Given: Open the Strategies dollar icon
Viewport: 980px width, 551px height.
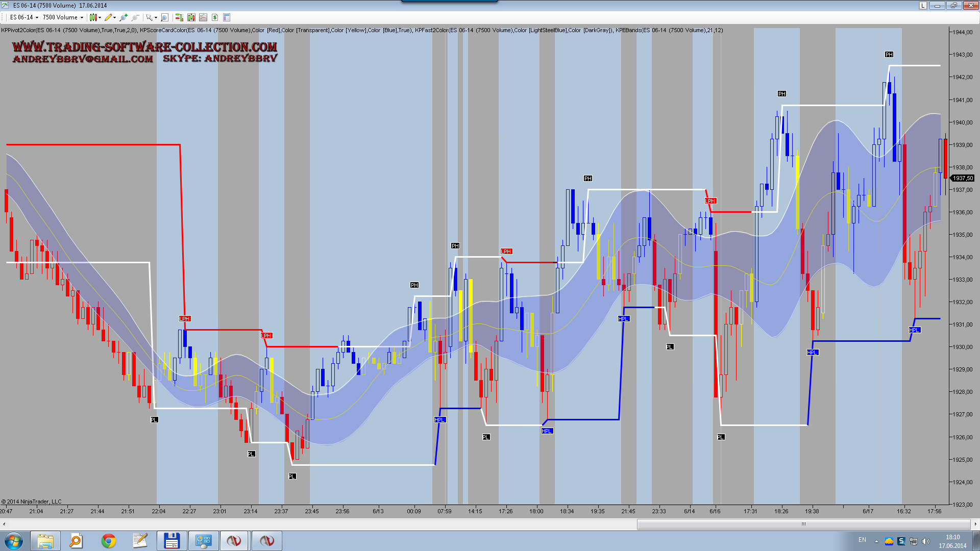Looking at the screenshot, I should 215,17.
